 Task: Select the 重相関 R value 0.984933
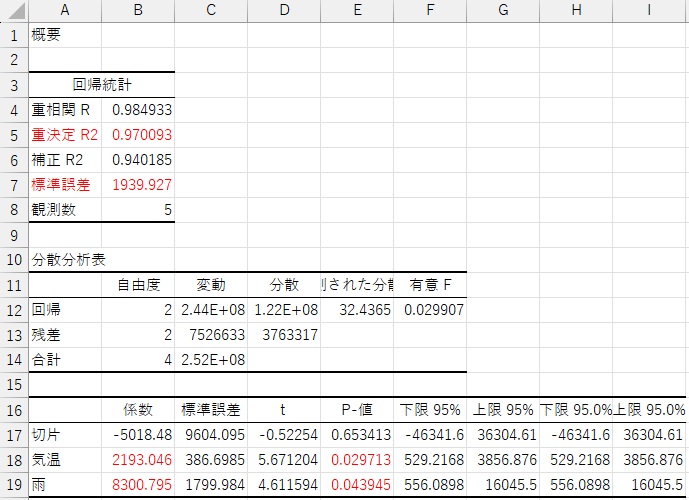tap(138, 110)
